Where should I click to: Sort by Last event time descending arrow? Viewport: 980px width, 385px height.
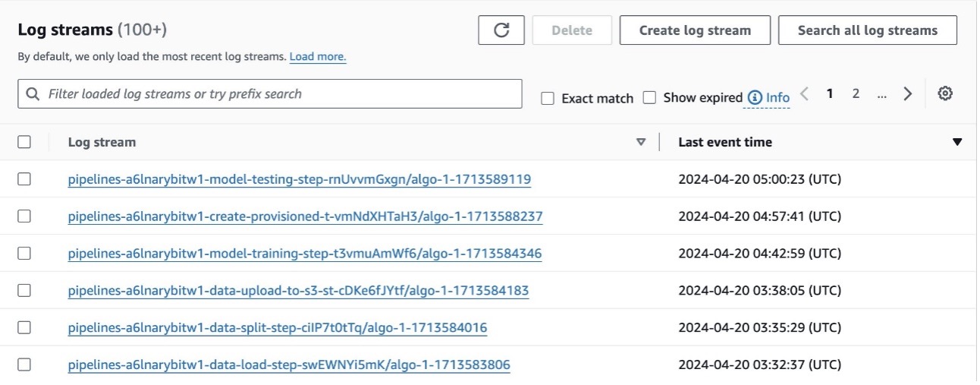pyautogui.click(x=956, y=142)
